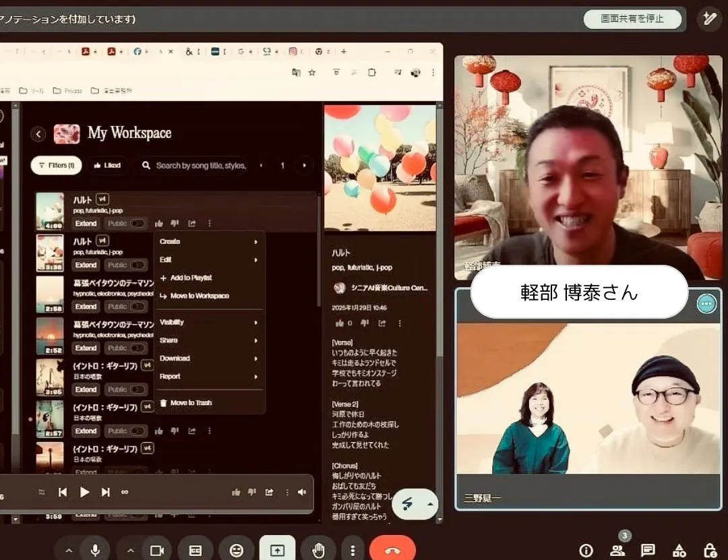Viewport: 728px width, 560px height.
Task: Open the annotation pen tool at top right
Action: click(x=709, y=19)
